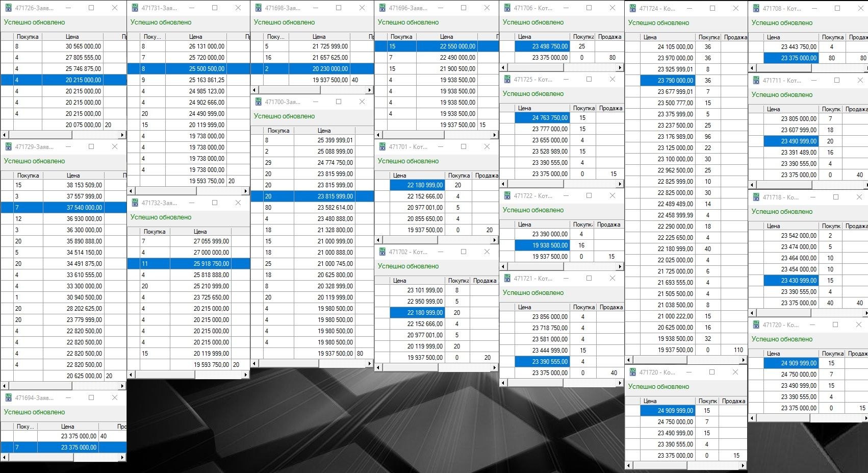Click left scroll arrow in window 471706
This screenshot has height=473, width=868.
(x=503, y=68)
